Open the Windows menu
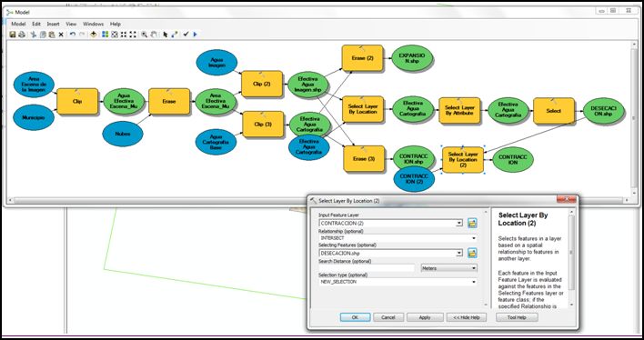This screenshot has height=340, width=644. [x=93, y=24]
